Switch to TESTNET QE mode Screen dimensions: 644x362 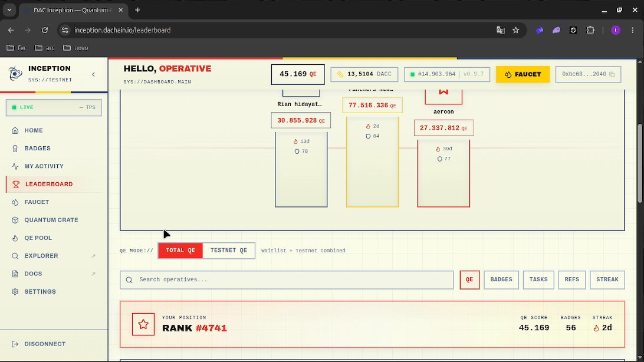(x=229, y=251)
